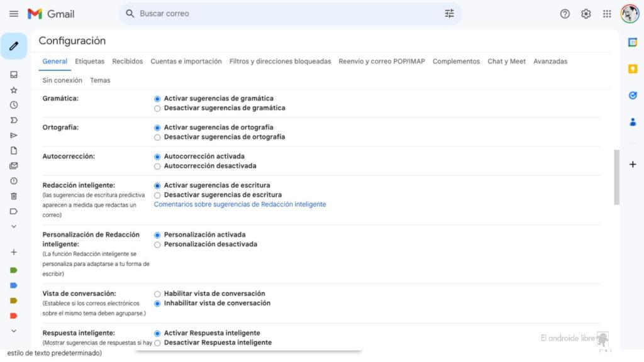Click the Gmail logo
644x362 pixels.
pyautogui.click(x=51, y=14)
